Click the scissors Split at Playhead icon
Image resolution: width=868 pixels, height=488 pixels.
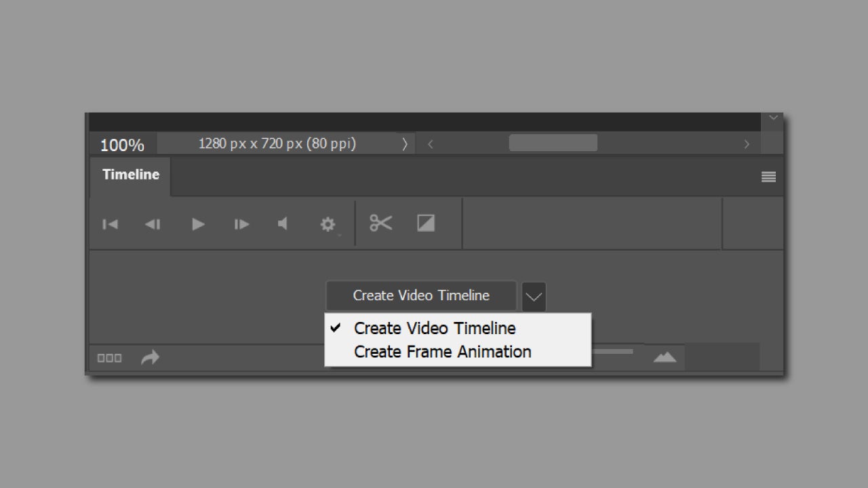[x=381, y=223]
